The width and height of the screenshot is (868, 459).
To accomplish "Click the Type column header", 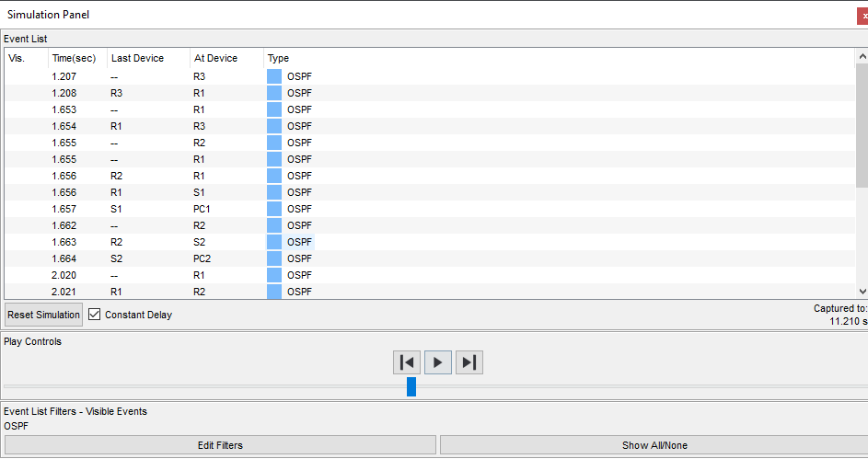I will point(279,58).
